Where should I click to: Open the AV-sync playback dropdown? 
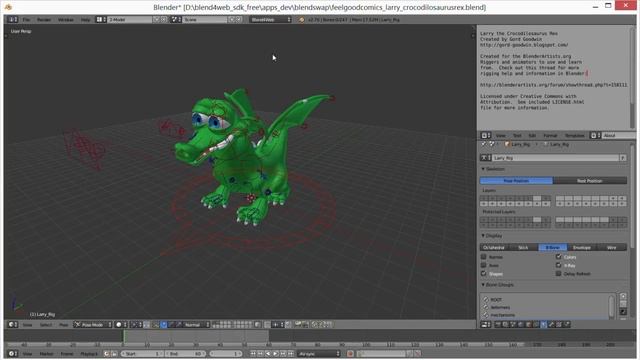(x=319, y=353)
